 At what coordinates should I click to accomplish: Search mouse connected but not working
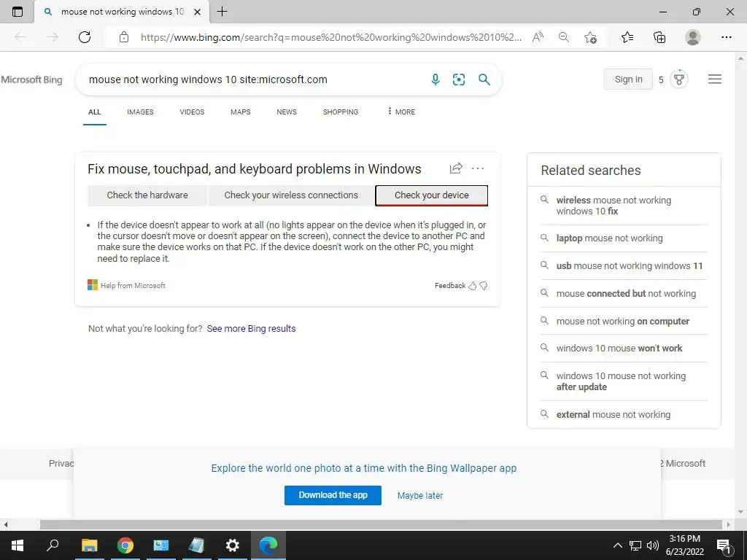coord(626,293)
